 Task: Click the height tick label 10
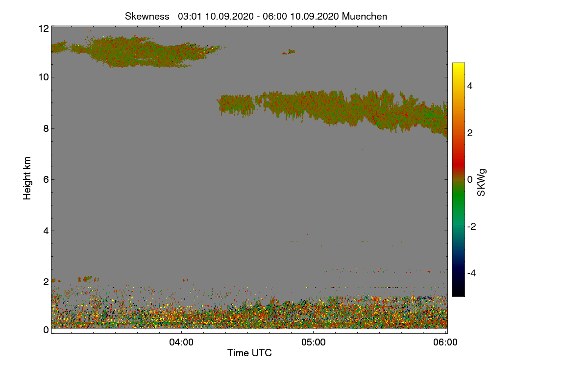(44, 77)
